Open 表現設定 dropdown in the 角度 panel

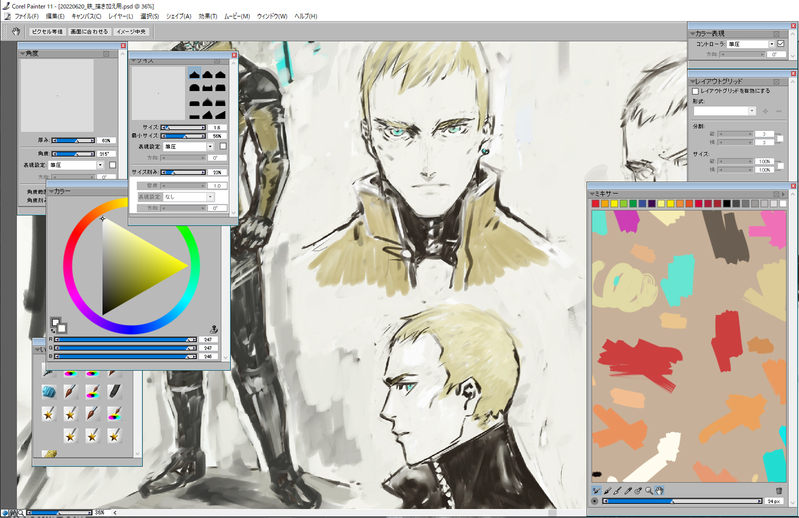click(76, 165)
